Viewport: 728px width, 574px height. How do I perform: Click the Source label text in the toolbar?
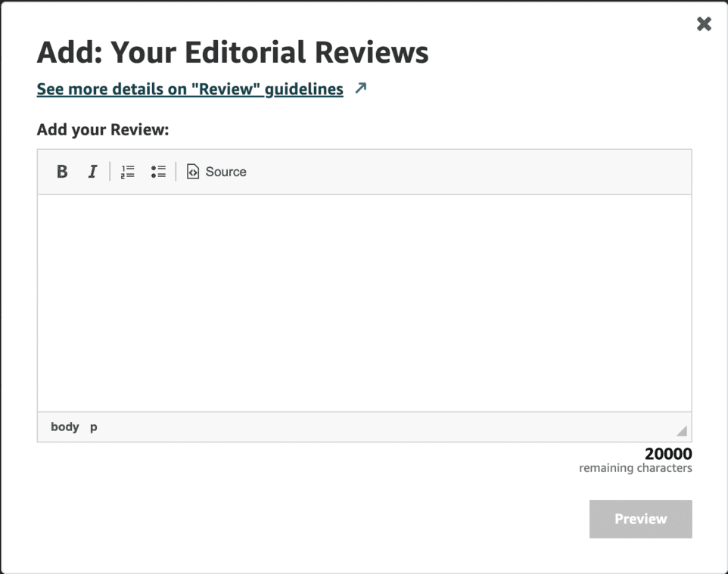[x=226, y=172]
